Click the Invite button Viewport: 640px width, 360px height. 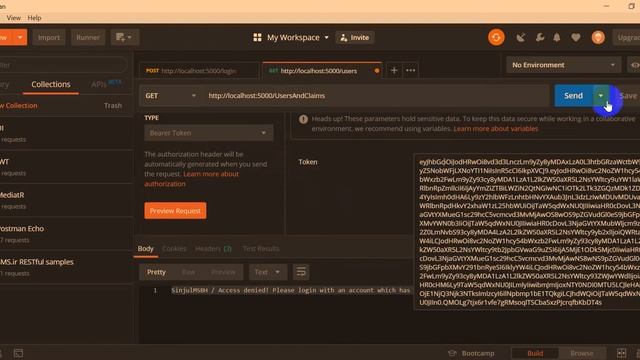tap(355, 38)
